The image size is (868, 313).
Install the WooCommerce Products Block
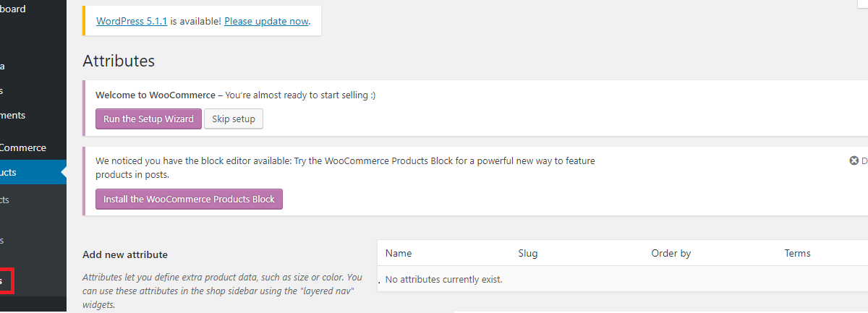(189, 199)
